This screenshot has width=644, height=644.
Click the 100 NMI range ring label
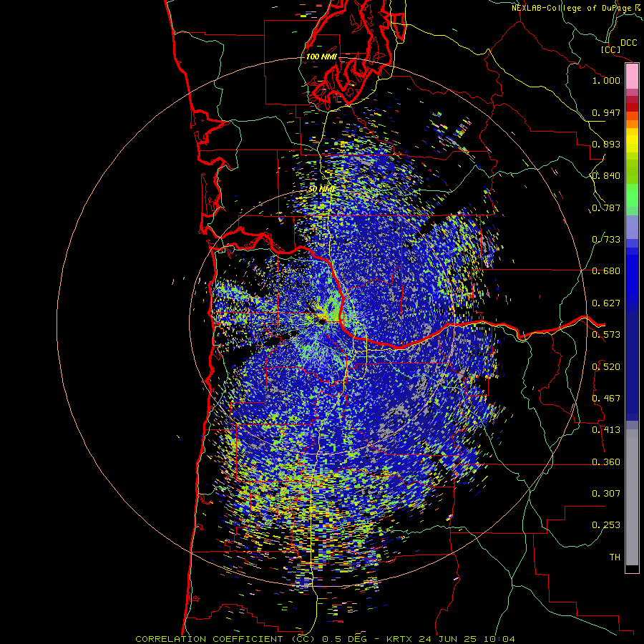(x=321, y=57)
